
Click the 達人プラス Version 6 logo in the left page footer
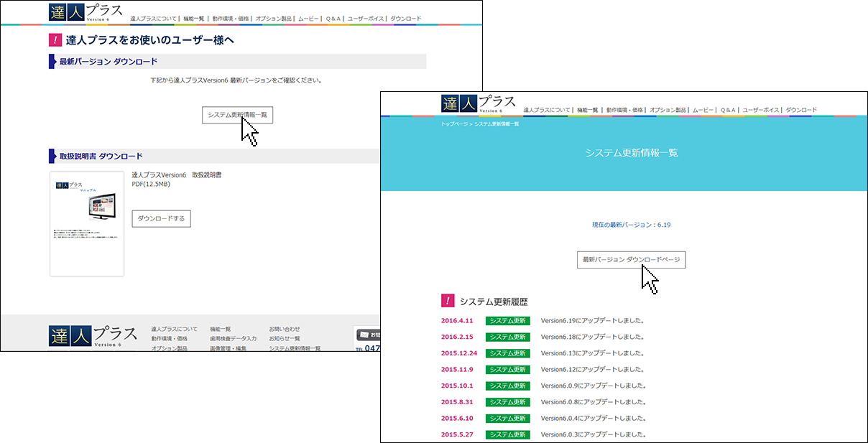93,335
